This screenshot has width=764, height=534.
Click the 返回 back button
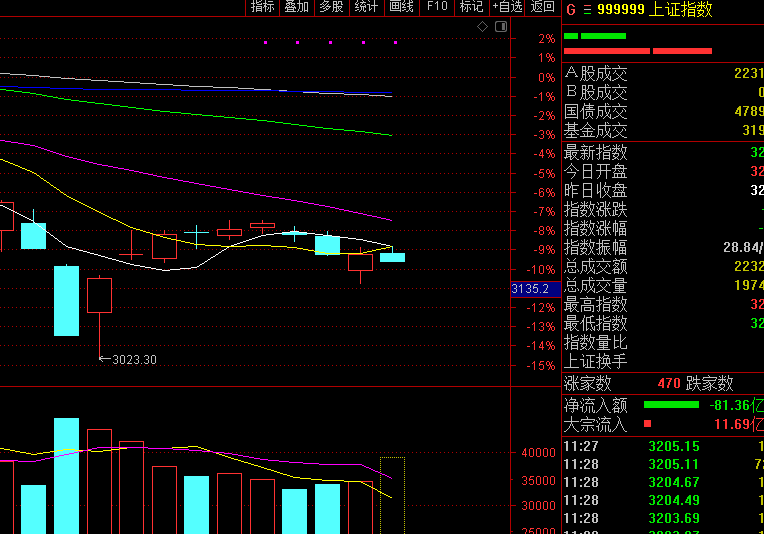543,7
